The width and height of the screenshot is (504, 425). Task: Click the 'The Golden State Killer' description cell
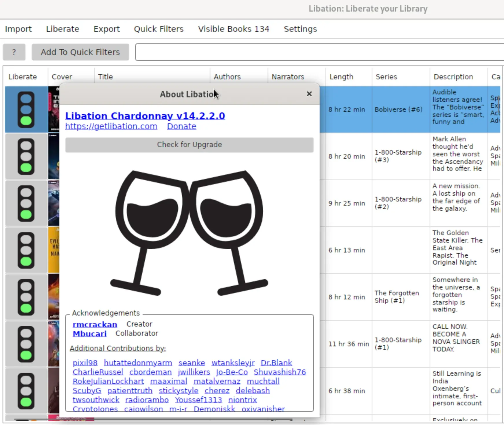459,250
